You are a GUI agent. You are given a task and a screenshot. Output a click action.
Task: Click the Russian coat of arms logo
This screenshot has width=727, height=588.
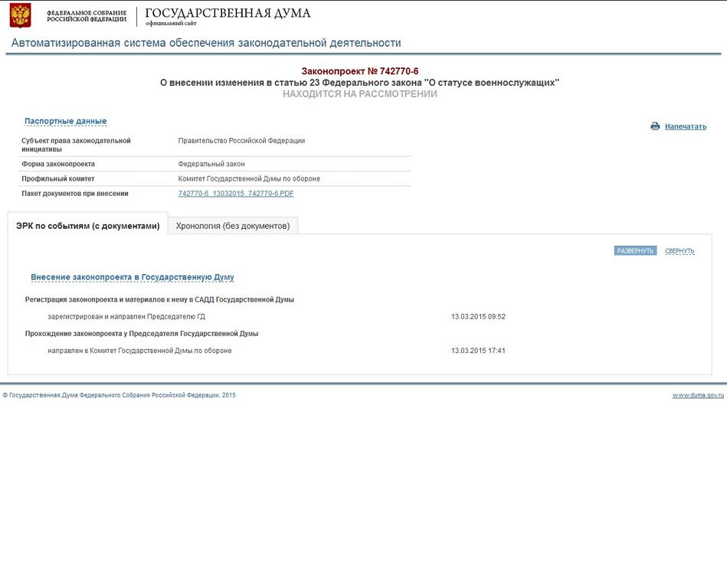[x=20, y=15]
